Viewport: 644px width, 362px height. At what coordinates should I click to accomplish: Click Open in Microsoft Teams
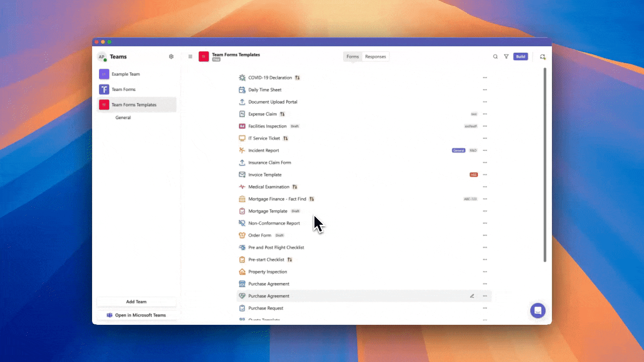click(136, 315)
